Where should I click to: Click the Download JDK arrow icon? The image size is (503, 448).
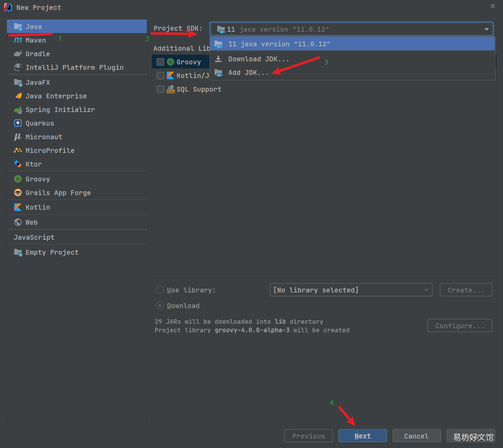point(218,59)
